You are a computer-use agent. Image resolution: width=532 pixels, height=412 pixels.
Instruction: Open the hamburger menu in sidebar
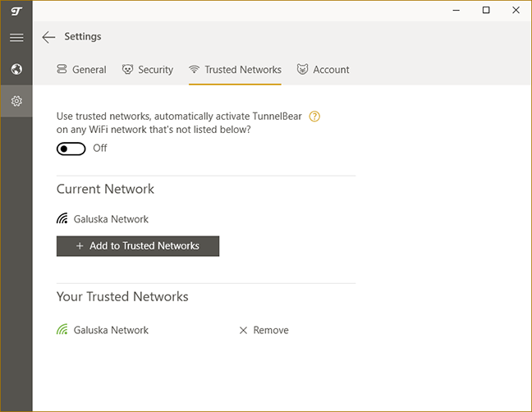pyautogui.click(x=16, y=37)
